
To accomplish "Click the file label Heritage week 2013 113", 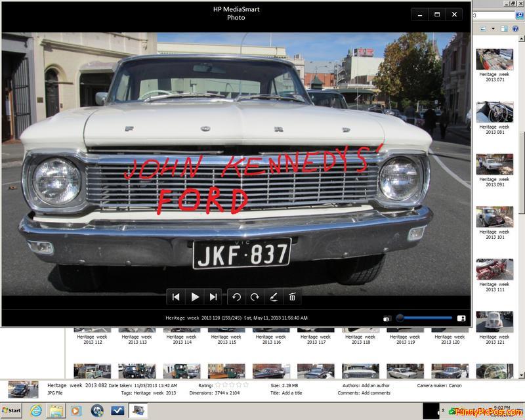I will (x=137, y=339).
